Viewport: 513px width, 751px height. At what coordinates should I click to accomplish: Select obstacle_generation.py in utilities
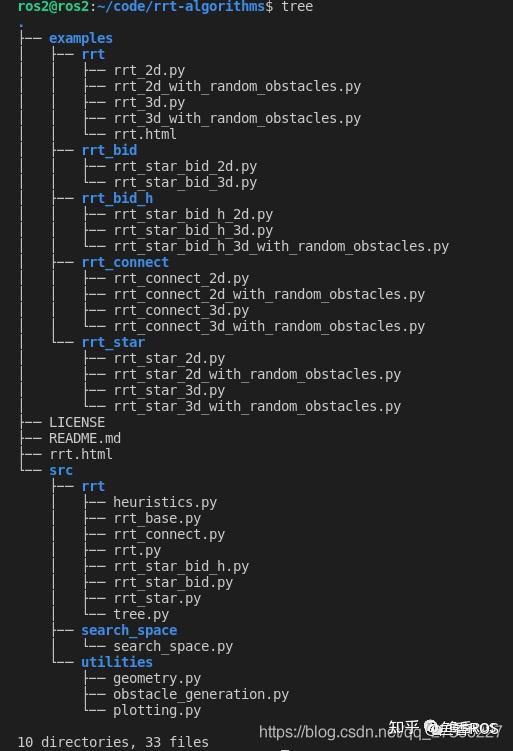point(201,694)
